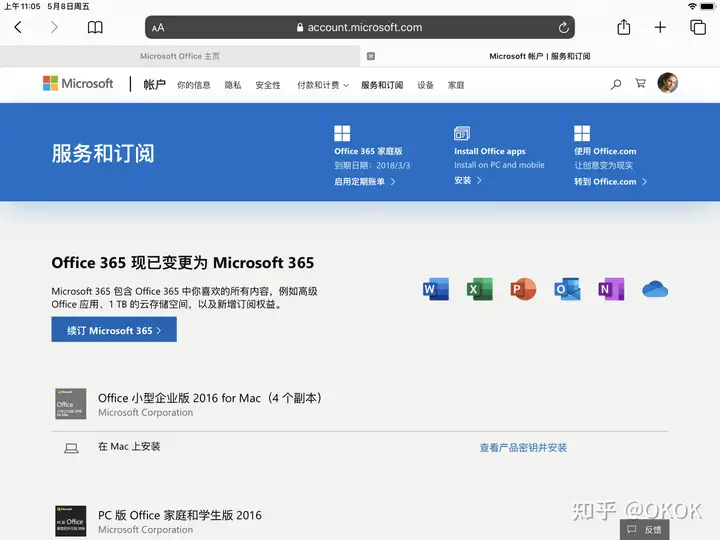Select the 安全性 navigation item
The height and width of the screenshot is (540, 720).
coord(268,85)
